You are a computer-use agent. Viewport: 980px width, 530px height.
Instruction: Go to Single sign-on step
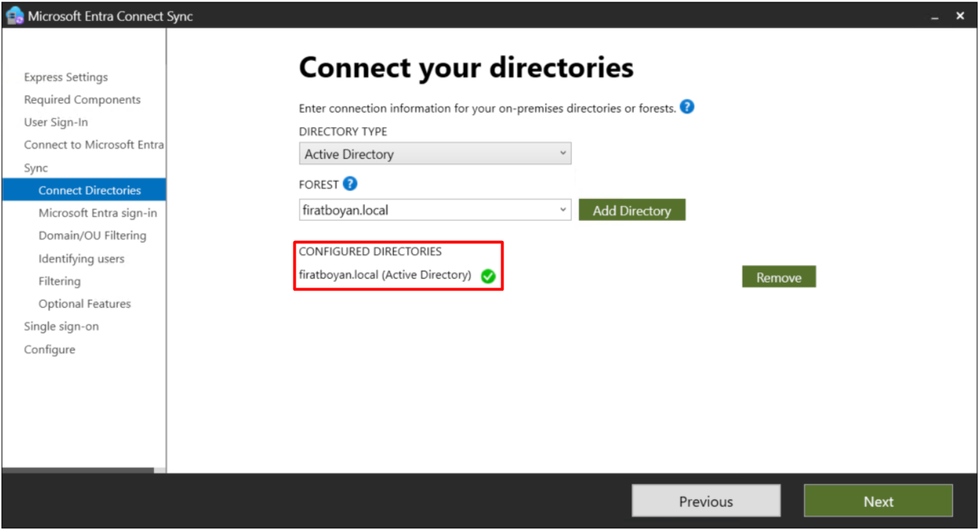coord(61,326)
